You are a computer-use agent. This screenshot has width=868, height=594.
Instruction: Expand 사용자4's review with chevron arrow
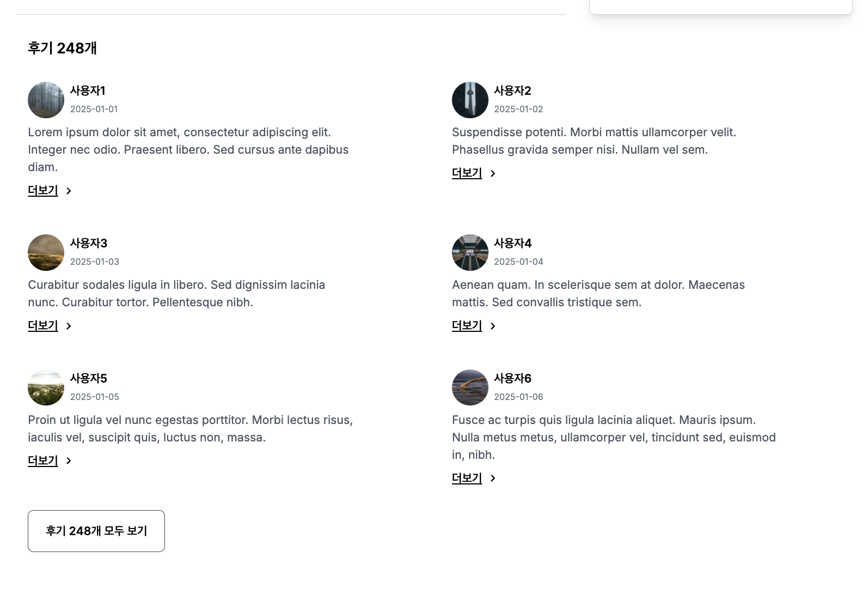[x=493, y=326]
